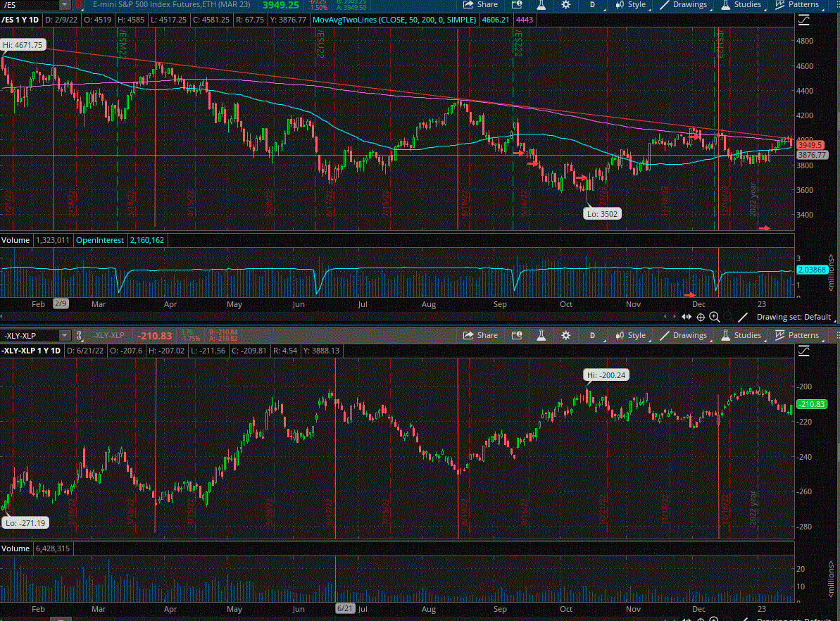Click the Share button on -XLY-XLP chart
This screenshot has height=621, width=840.
pyautogui.click(x=480, y=335)
